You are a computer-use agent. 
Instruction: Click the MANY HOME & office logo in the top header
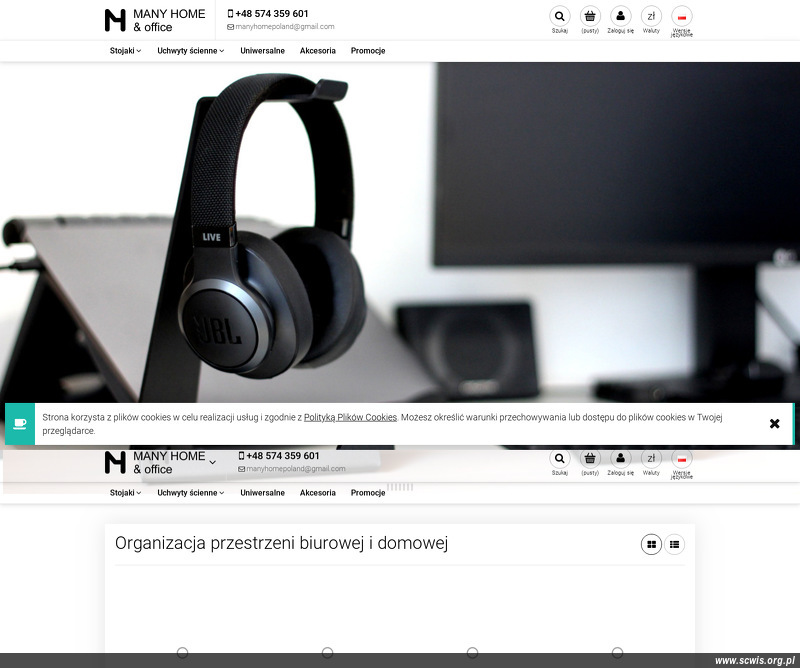(155, 20)
